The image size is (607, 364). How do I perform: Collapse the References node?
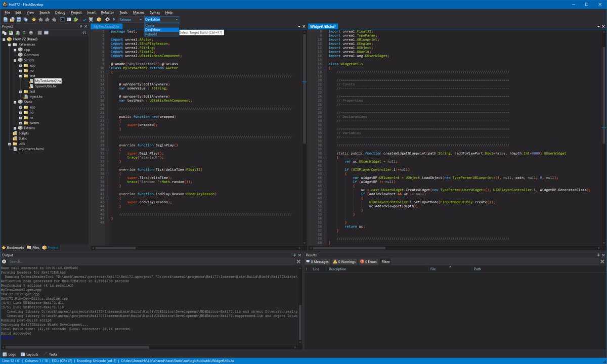pos(10,44)
